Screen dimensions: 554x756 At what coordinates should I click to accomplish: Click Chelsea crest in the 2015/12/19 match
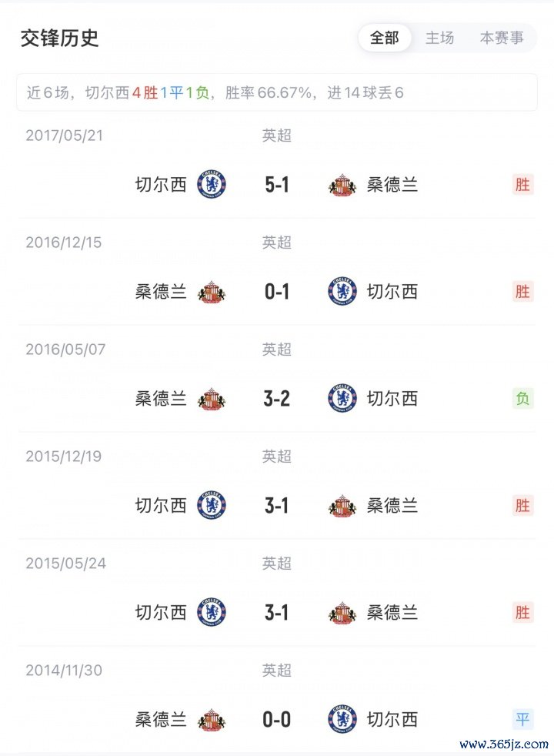point(212,506)
